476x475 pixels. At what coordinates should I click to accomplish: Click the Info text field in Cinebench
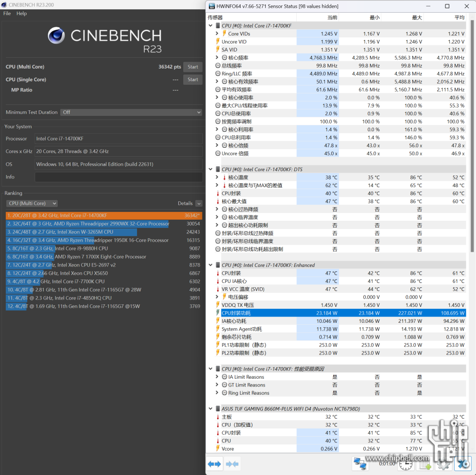[119, 177]
